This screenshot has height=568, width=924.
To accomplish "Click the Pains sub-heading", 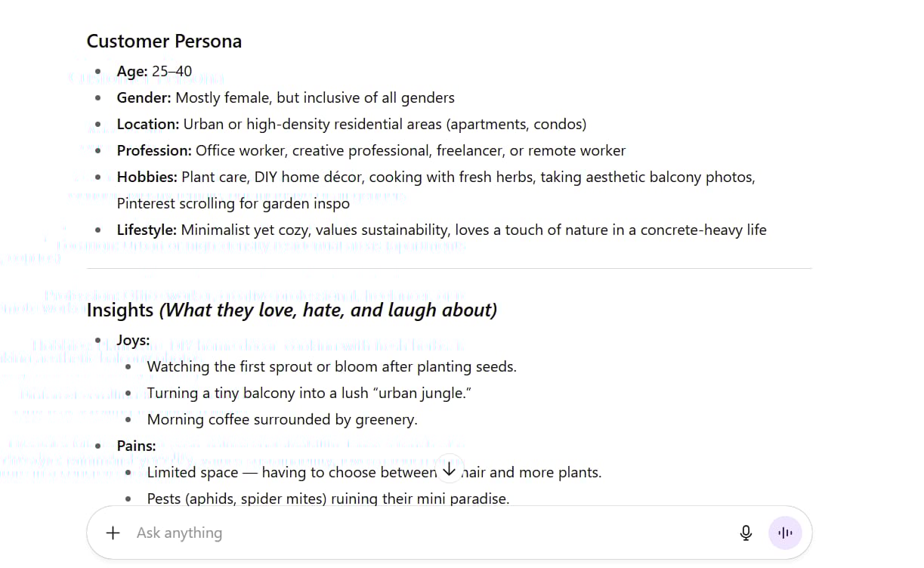I will pos(136,446).
